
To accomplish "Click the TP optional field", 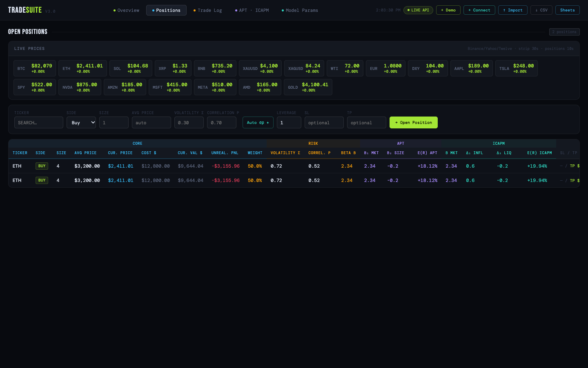I will point(367,123).
